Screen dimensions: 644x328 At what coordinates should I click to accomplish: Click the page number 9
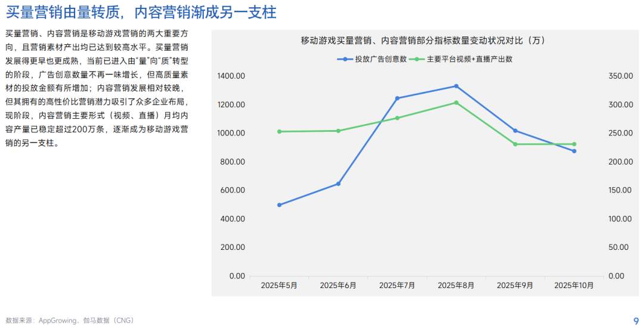point(636,320)
